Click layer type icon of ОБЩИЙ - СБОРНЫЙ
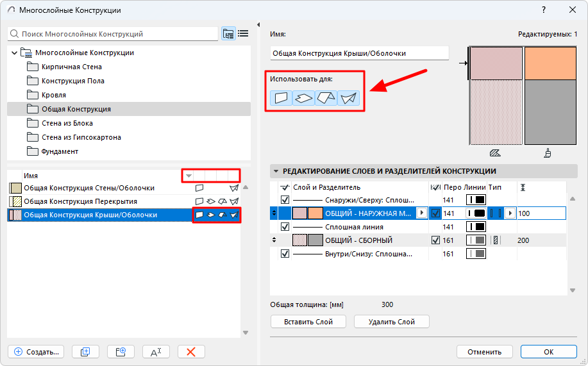The height and width of the screenshot is (366, 588). [x=496, y=240]
